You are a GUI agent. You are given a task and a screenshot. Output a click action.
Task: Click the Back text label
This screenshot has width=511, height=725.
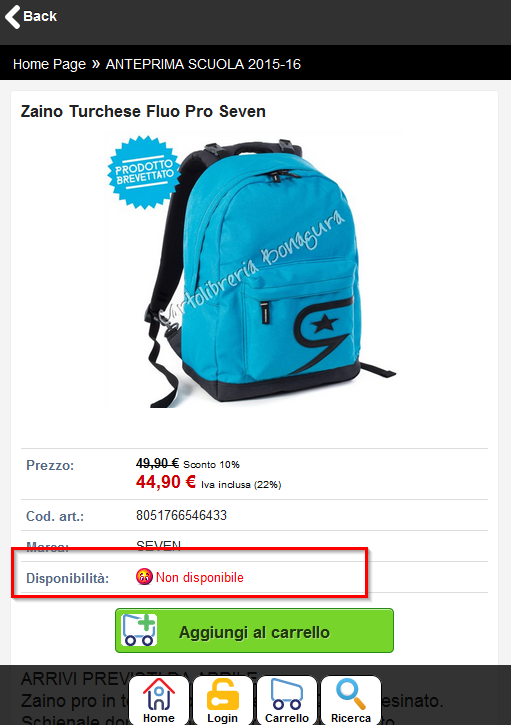[40, 16]
